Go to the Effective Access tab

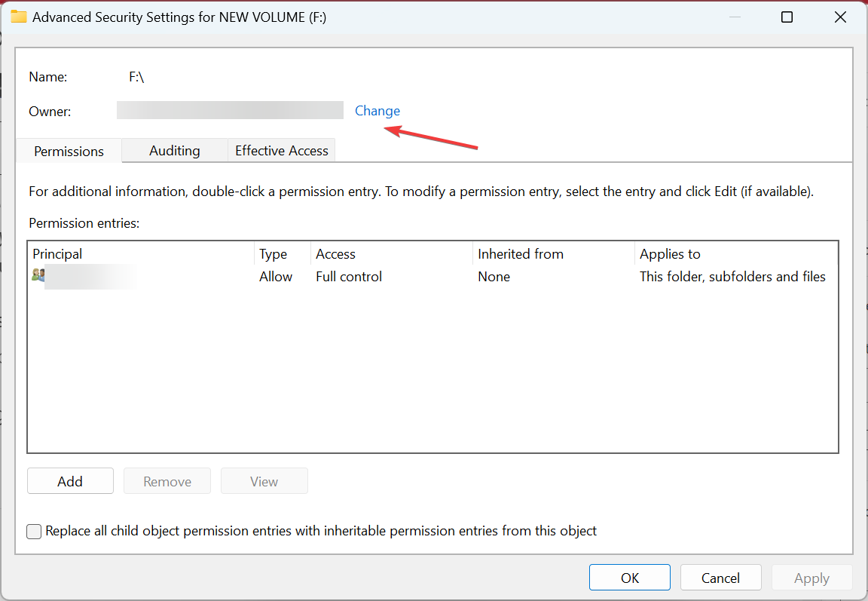(281, 151)
